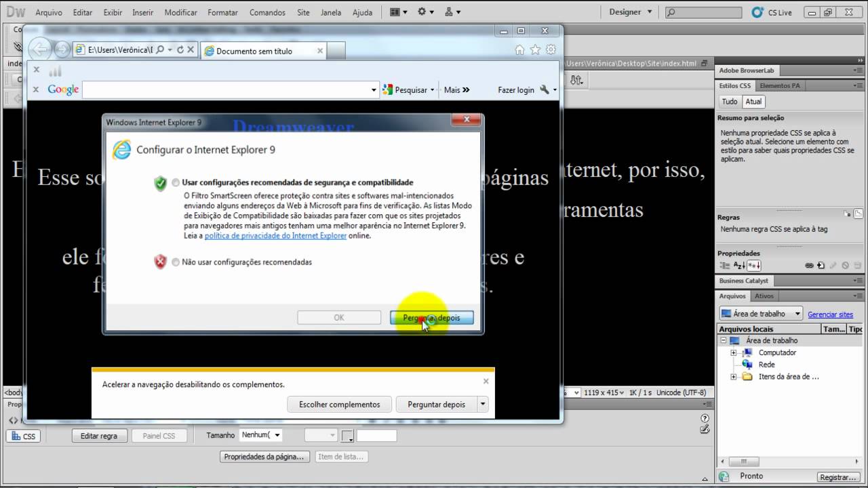Open CSS Styles panel options menu icon

859,86
